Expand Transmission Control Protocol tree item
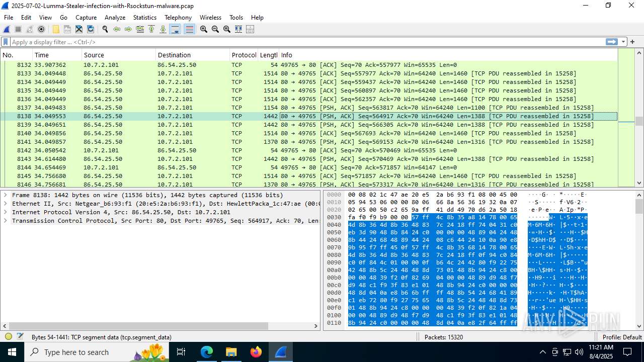Screen dimensions: 644x362 click(5, 221)
